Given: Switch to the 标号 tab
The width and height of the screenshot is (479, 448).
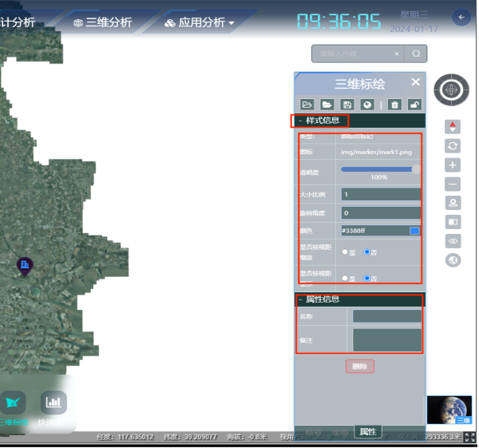Looking at the screenshot, I should tap(313, 432).
